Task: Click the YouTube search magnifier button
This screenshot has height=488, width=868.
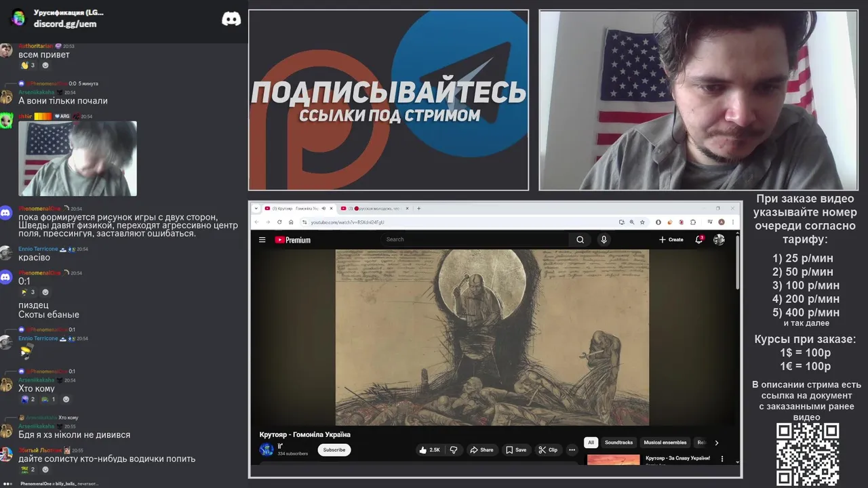Action: click(x=580, y=239)
